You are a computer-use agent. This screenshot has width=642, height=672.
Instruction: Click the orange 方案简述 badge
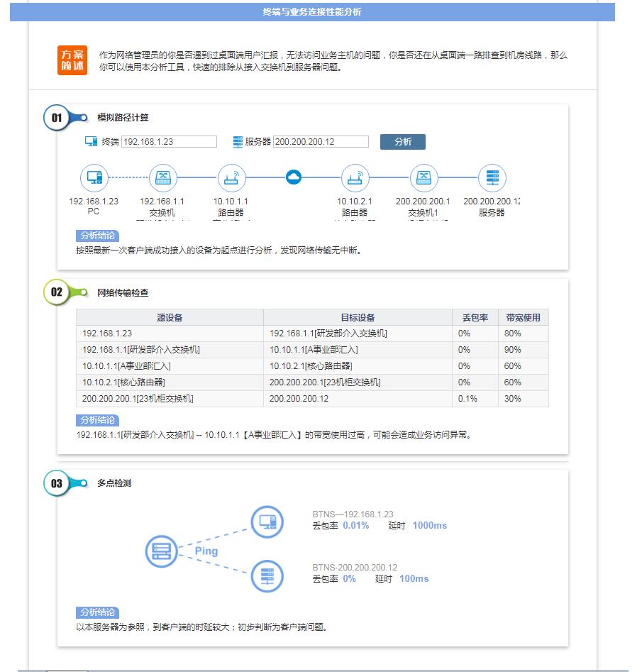pyautogui.click(x=72, y=61)
